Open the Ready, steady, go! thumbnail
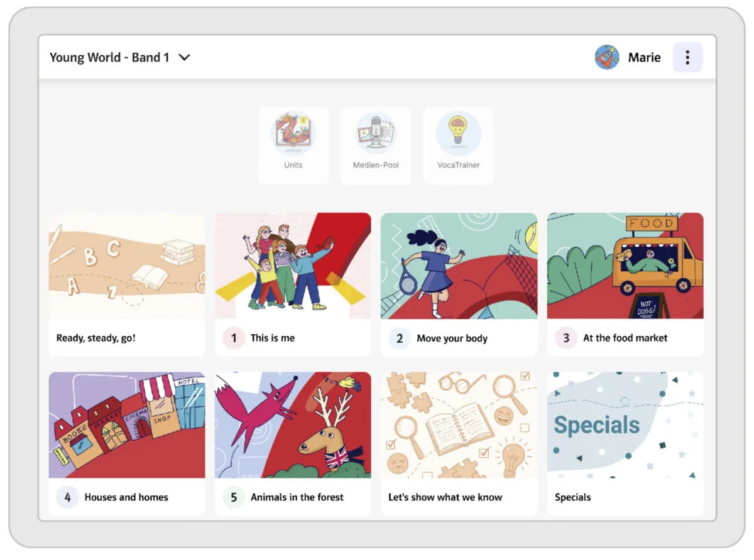 pyautogui.click(x=127, y=266)
